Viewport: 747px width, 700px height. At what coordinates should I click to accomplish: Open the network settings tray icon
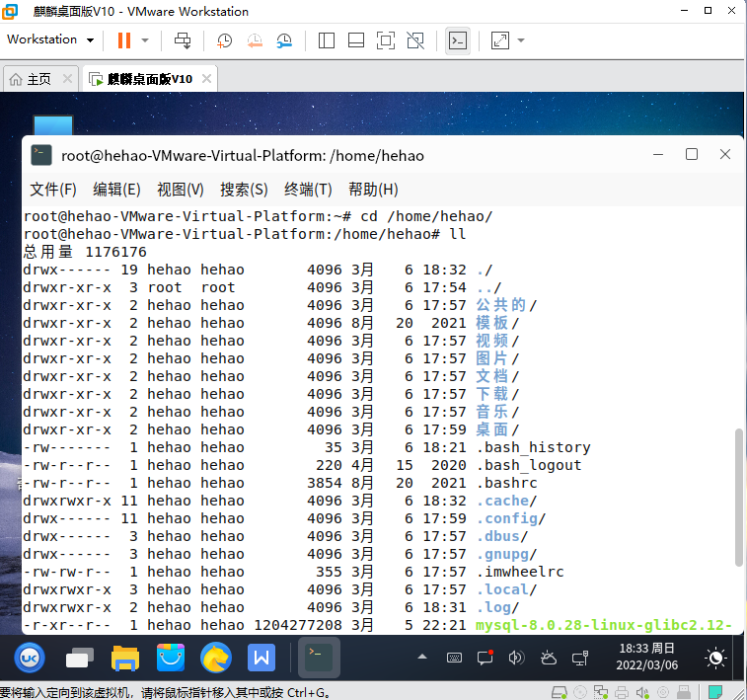[580, 659]
